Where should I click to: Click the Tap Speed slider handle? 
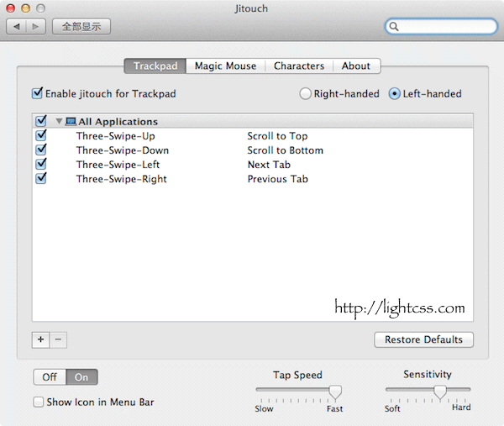pos(335,392)
